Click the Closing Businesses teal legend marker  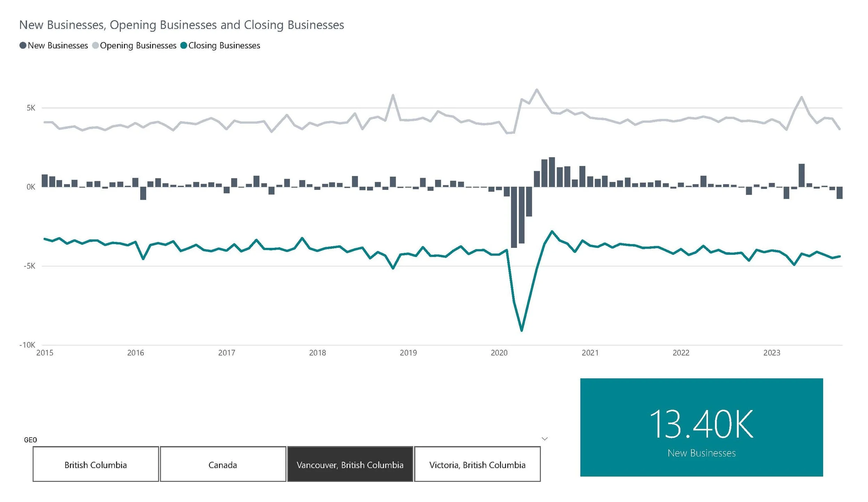[184, 45]
